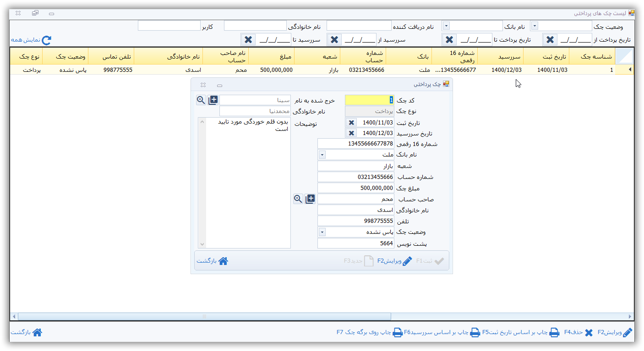
Task: Open نام بانک dropdown in check dialog
Action: click(x=322, y=155)
